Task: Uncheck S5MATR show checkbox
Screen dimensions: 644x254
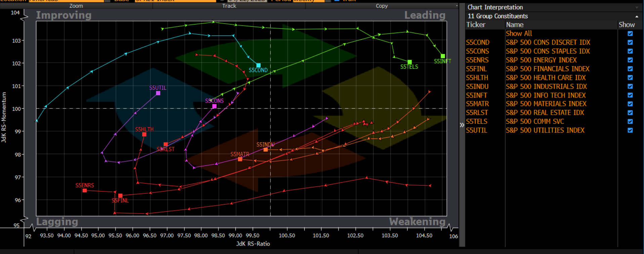Action: 630,104
